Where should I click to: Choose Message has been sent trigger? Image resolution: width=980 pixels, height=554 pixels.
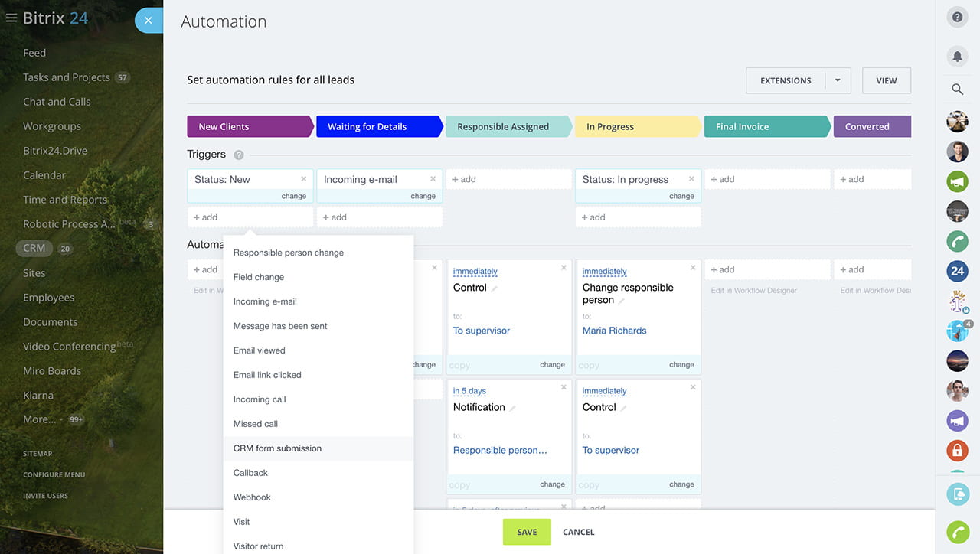pyautogui.click(x=318, y=326)
